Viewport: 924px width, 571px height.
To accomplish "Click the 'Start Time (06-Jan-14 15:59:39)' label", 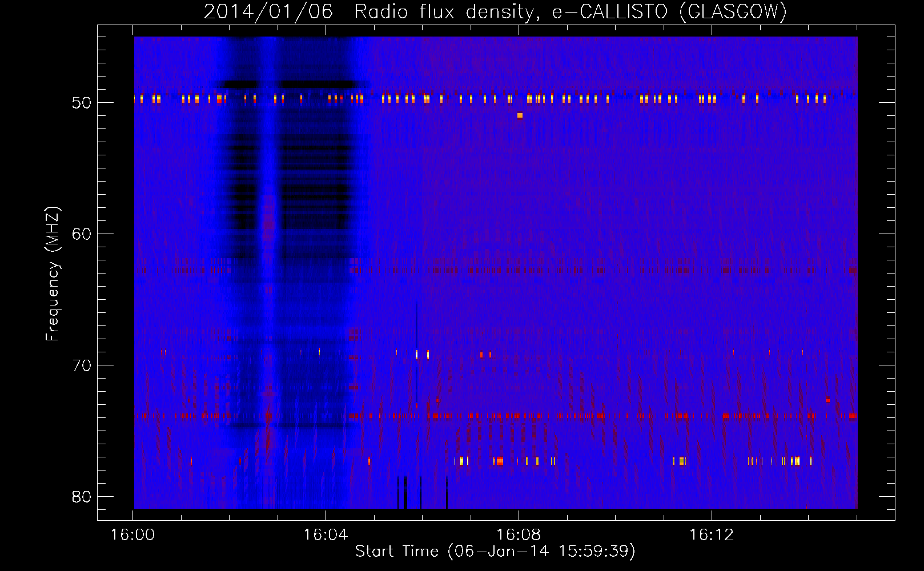I will click(x=495, y=552).
